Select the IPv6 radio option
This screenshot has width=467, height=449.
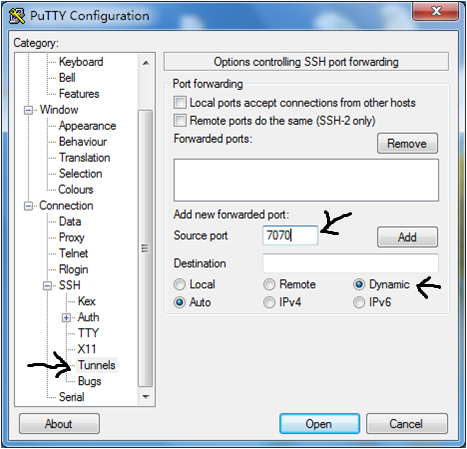(359, 302)
